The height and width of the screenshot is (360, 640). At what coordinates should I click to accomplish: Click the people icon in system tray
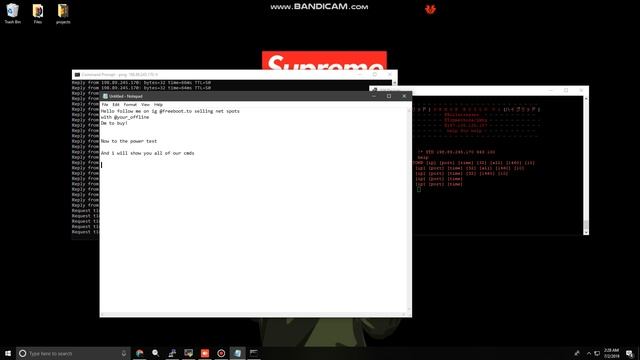coord(577,353)
